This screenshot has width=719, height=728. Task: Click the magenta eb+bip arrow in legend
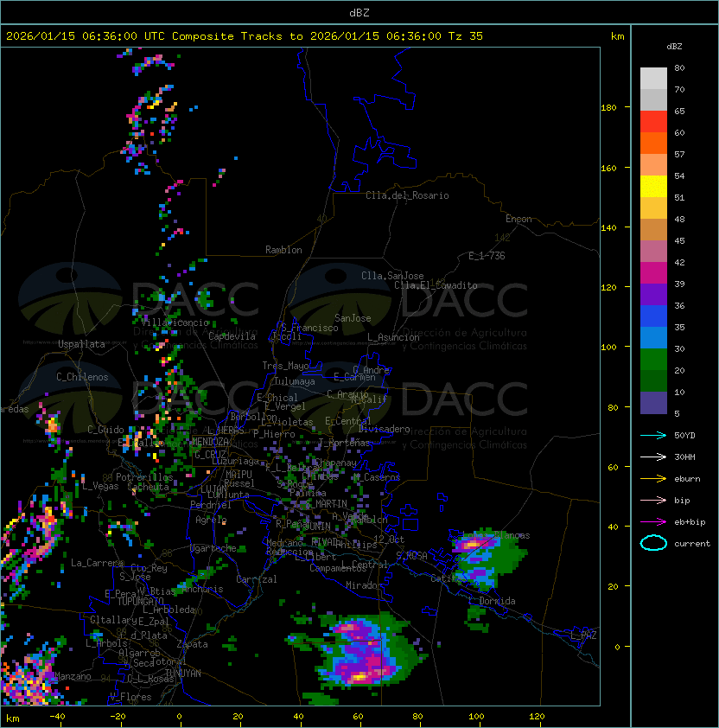(653, 522)
